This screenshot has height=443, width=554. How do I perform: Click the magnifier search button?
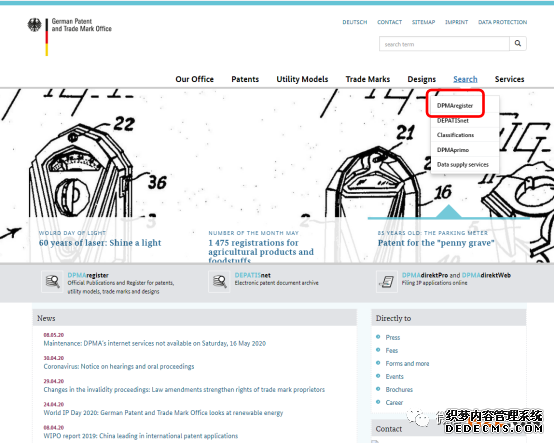click(518, 43)
